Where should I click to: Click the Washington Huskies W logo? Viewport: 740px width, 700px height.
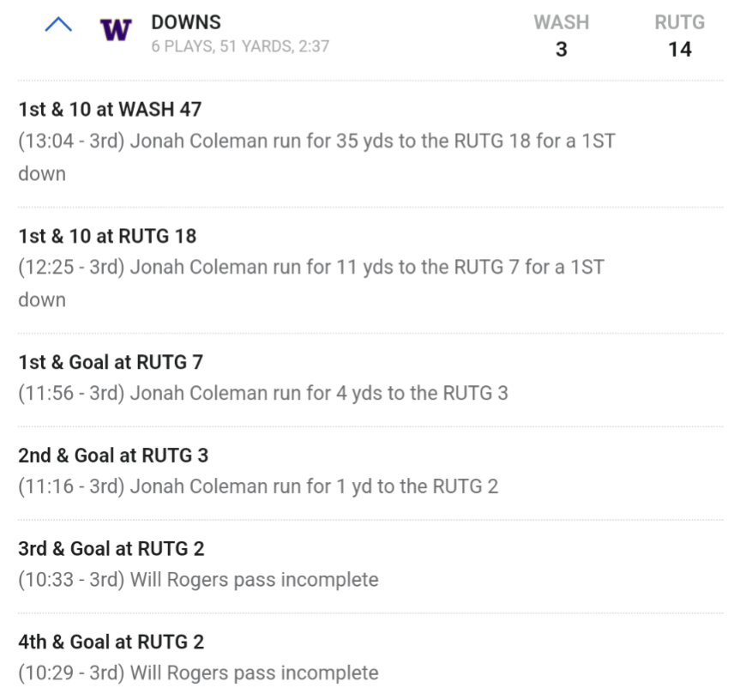pyautogui.click(x=116, y=30)
